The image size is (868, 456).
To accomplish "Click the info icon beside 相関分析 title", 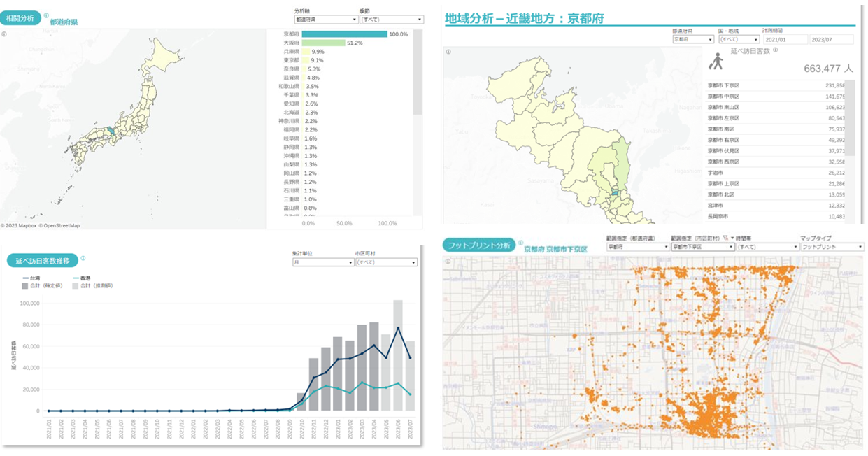I will (46, 15).
